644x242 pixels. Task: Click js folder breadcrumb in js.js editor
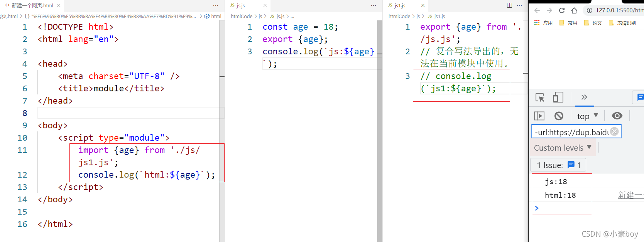pos(260,16)
